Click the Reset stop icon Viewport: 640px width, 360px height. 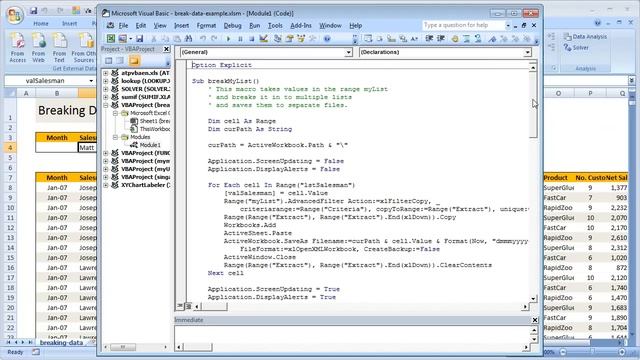(251, 39)
